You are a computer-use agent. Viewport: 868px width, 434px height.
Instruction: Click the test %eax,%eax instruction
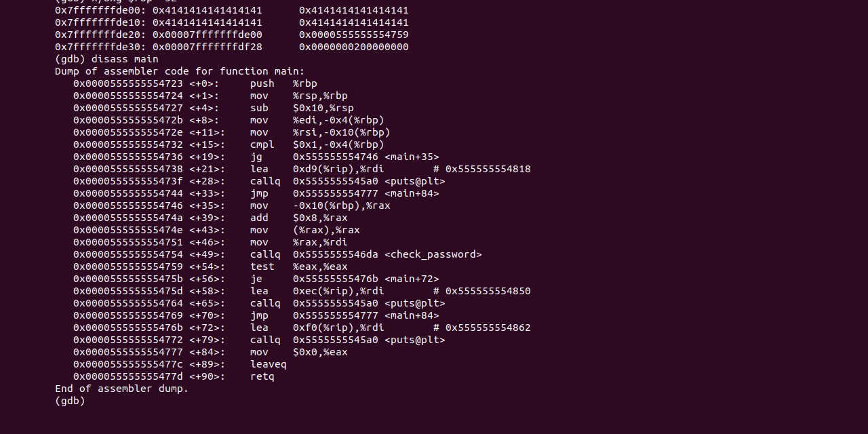pos(298,267)
